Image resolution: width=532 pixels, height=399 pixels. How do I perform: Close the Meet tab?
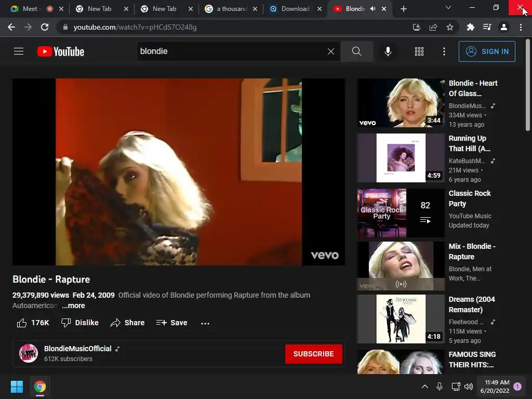(x=61, y=9)
